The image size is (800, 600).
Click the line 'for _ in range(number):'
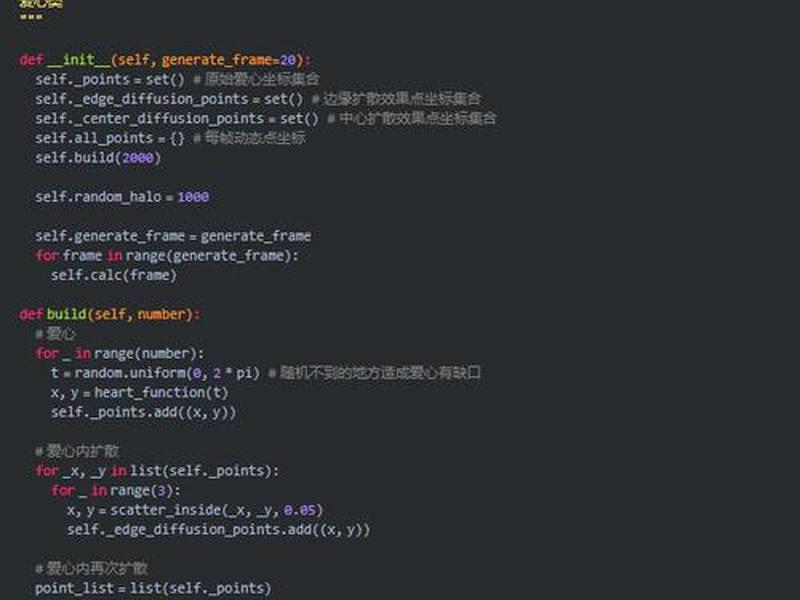point(120,354)
